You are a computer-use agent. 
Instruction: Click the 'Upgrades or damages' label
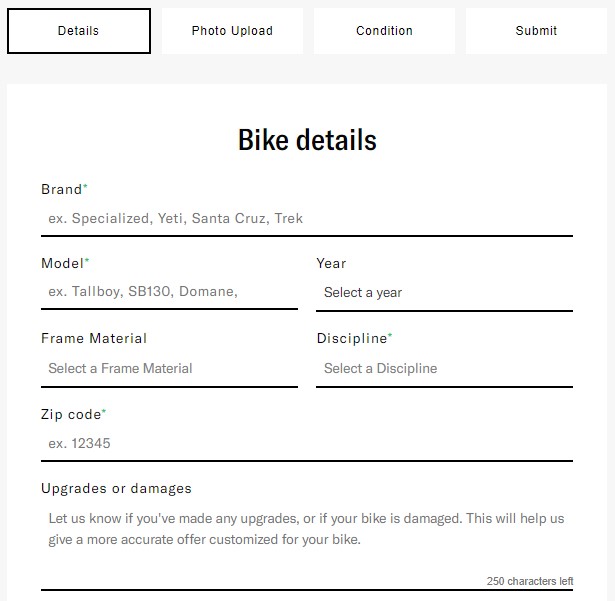click(116, 488)
